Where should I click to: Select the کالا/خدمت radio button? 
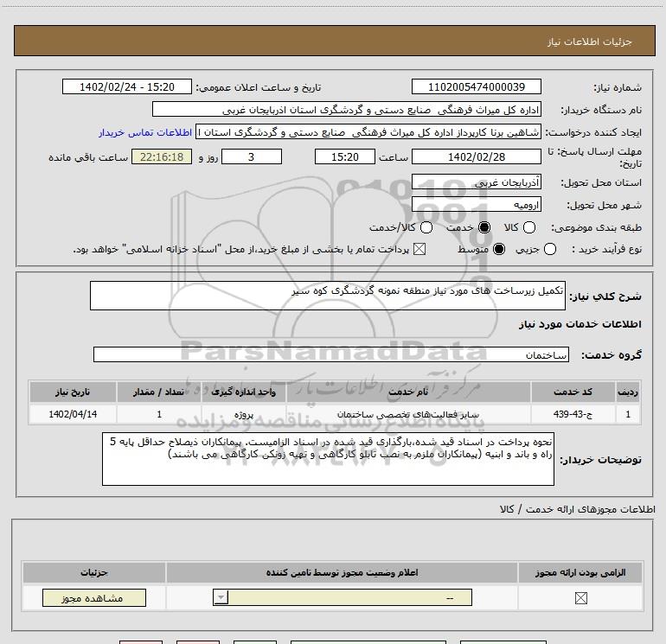click(426, 227)
